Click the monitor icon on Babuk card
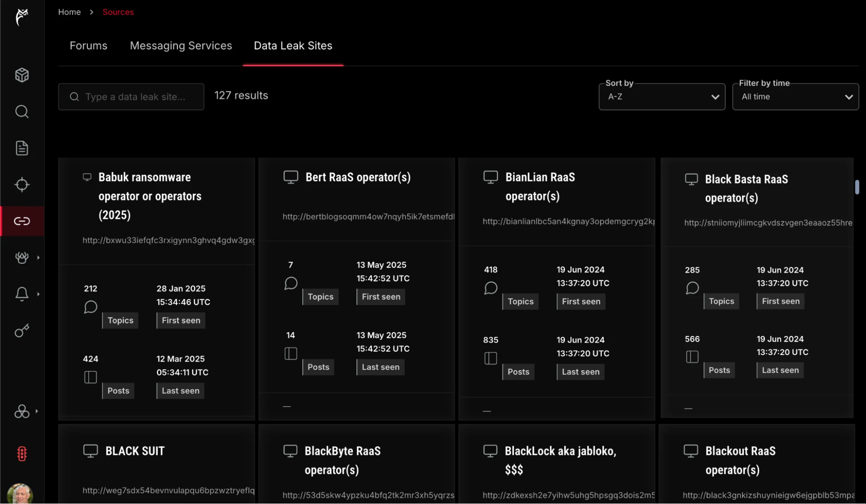Screen dimensions: 866x504 [87, 177]
